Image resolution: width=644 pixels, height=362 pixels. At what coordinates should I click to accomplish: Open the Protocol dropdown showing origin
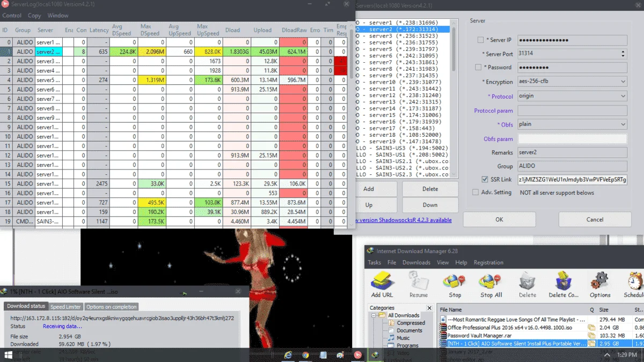pyautogui.click(x=572, y=96)
